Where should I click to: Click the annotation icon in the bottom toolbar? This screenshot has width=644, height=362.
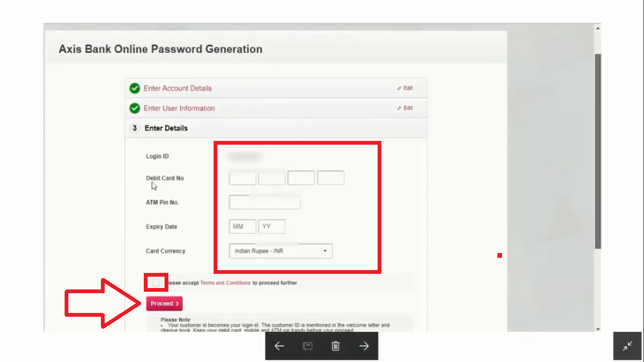(x=307, y=346)
